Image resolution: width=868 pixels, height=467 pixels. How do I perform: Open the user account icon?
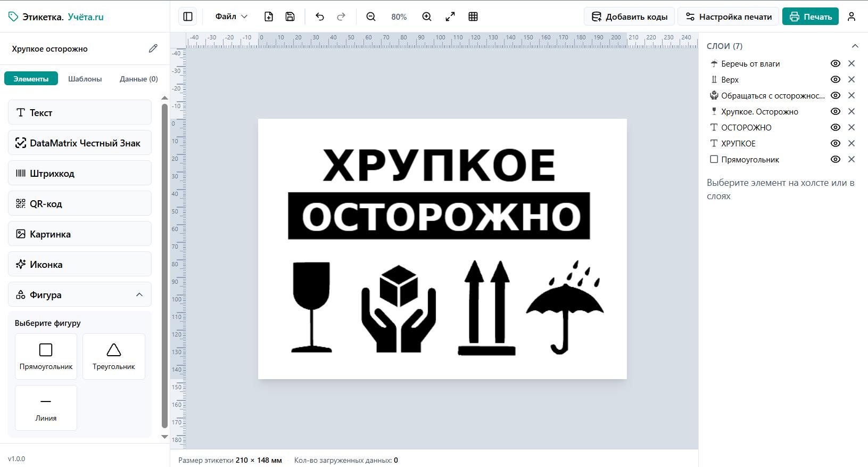(852, 17)
